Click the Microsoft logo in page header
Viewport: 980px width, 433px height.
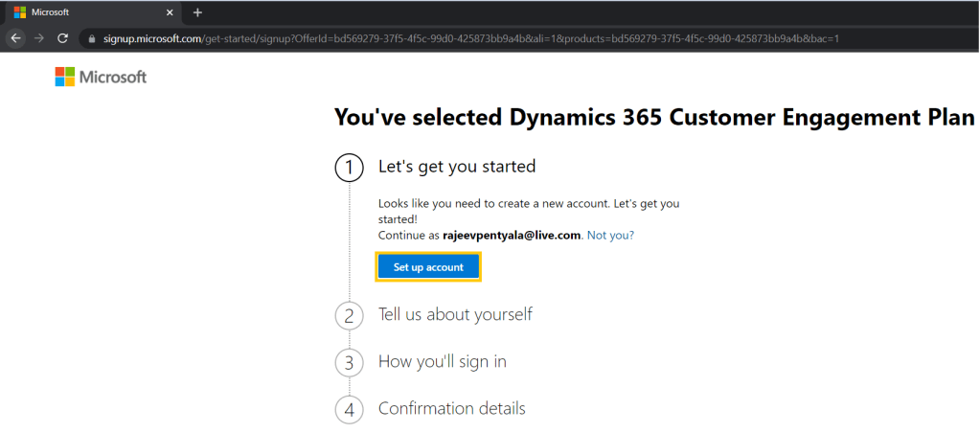point(101,77)
